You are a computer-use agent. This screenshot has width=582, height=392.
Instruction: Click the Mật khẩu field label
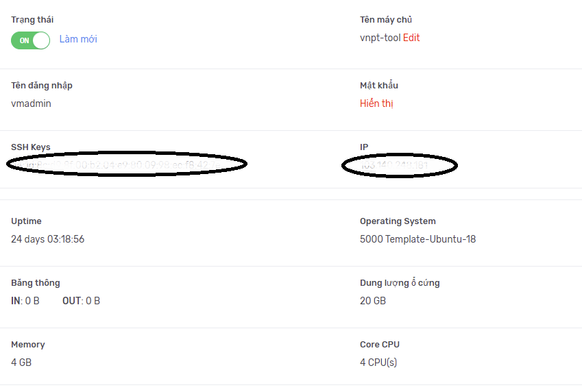(379, 86)
